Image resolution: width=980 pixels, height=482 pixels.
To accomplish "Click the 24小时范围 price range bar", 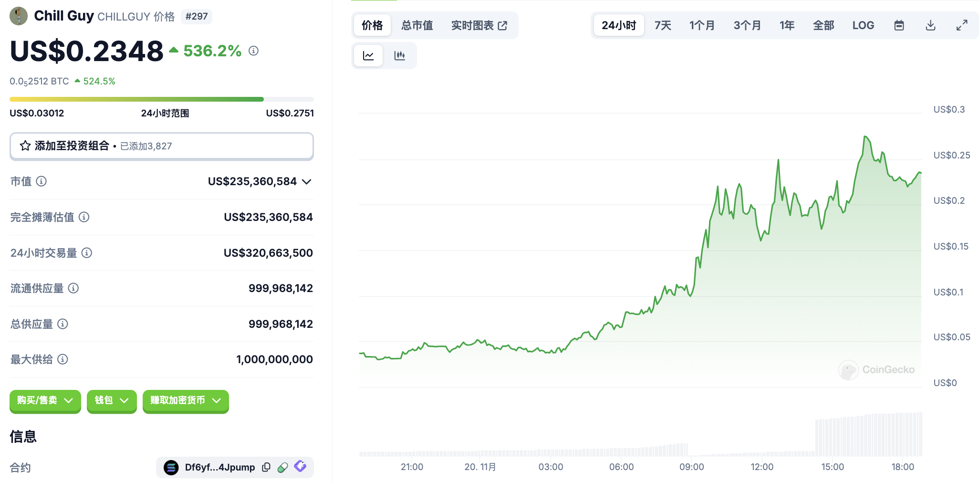I will pyautogui.click(x=161, y=99).
